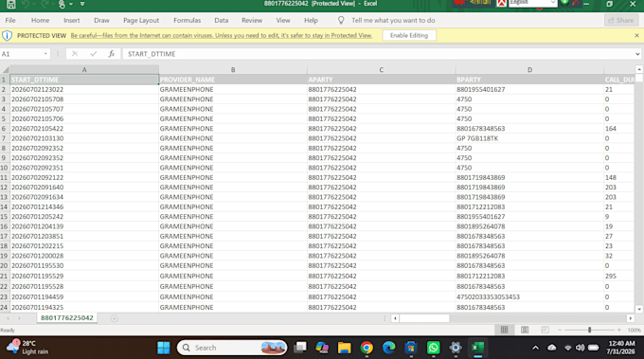Screen dimensions: 644x359
Task: Click horizontal scrollbar left arrow
Action: pos(395,318)
